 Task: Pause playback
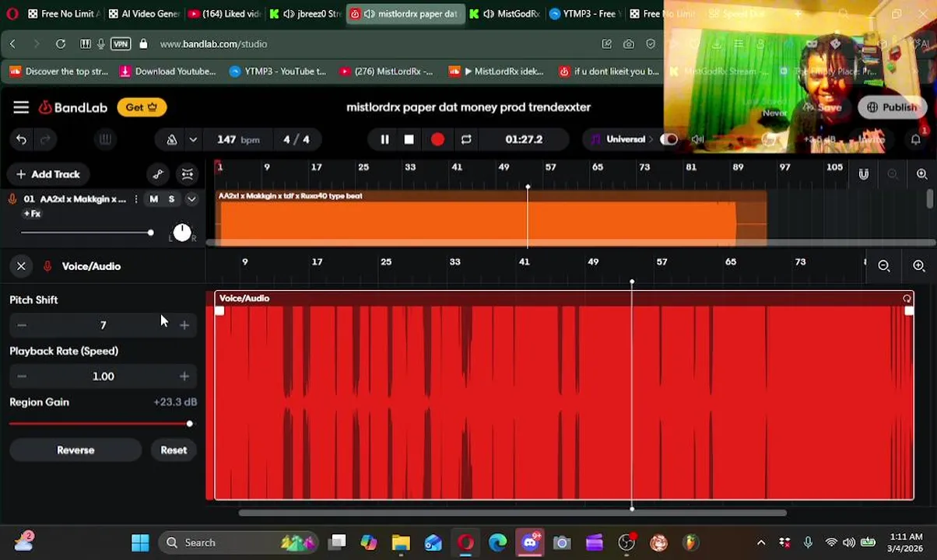coord(384,140)
